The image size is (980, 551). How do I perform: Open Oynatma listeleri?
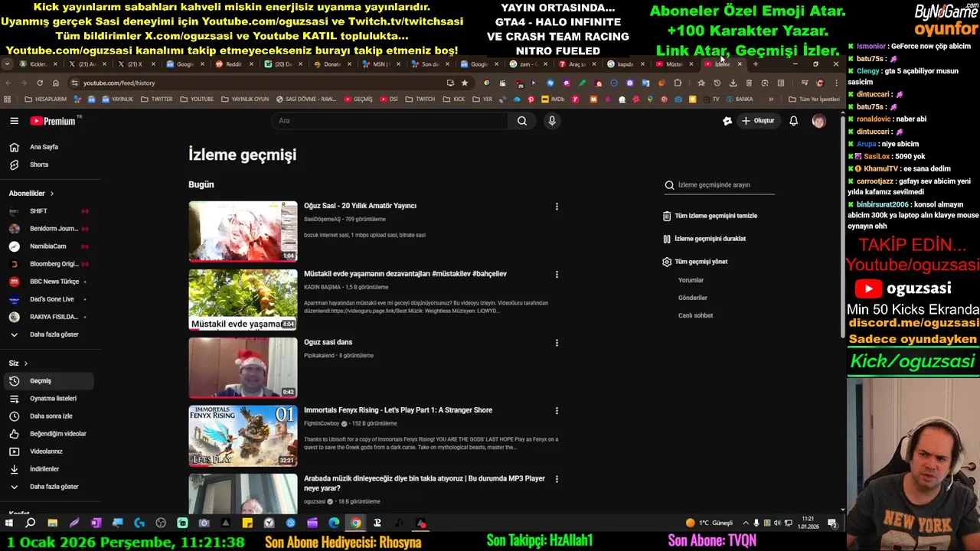47,399
